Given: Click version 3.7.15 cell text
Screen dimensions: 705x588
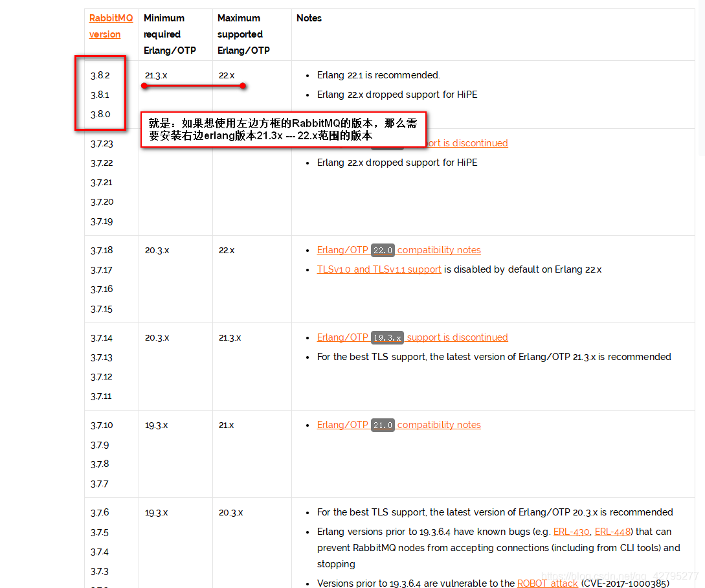Looking at the screenshot, I should click(x=101, y=309).
